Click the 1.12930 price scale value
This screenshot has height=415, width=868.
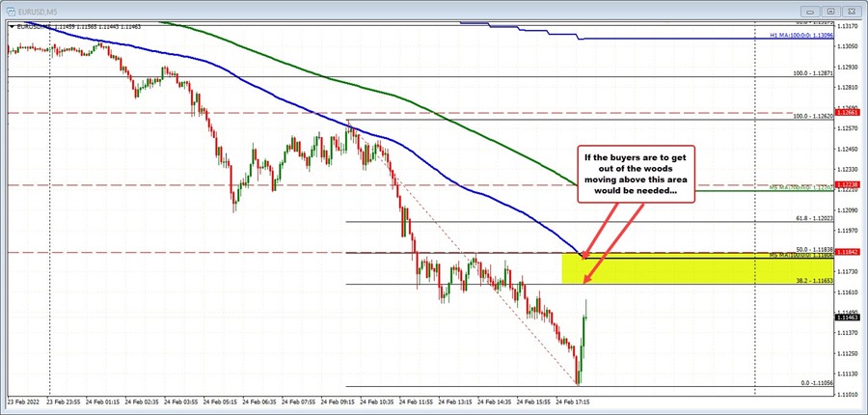(x=848, y=67)
